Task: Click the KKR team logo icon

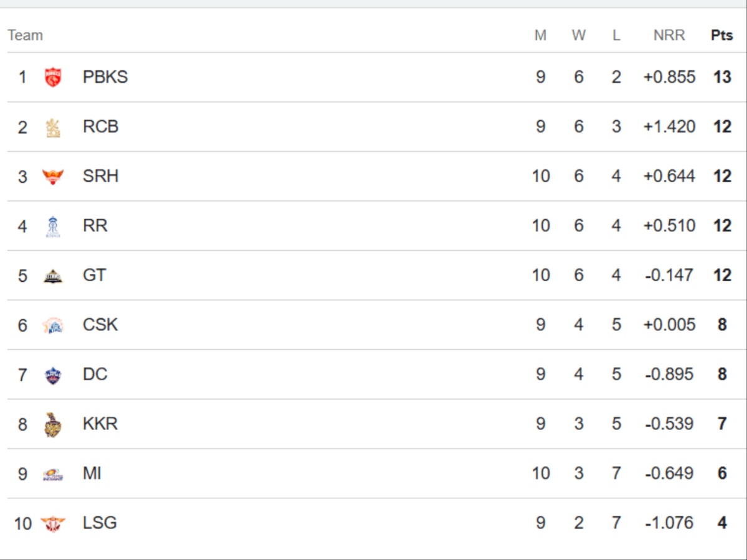Action: (x=53, y=424)
